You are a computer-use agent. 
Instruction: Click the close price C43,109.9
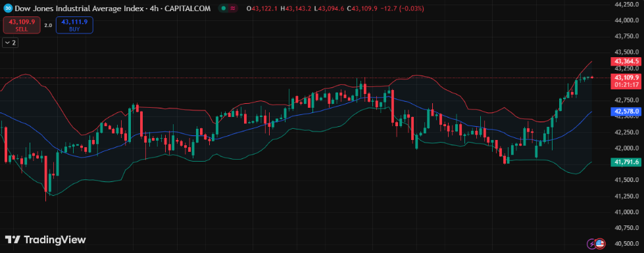pos(362,8)
